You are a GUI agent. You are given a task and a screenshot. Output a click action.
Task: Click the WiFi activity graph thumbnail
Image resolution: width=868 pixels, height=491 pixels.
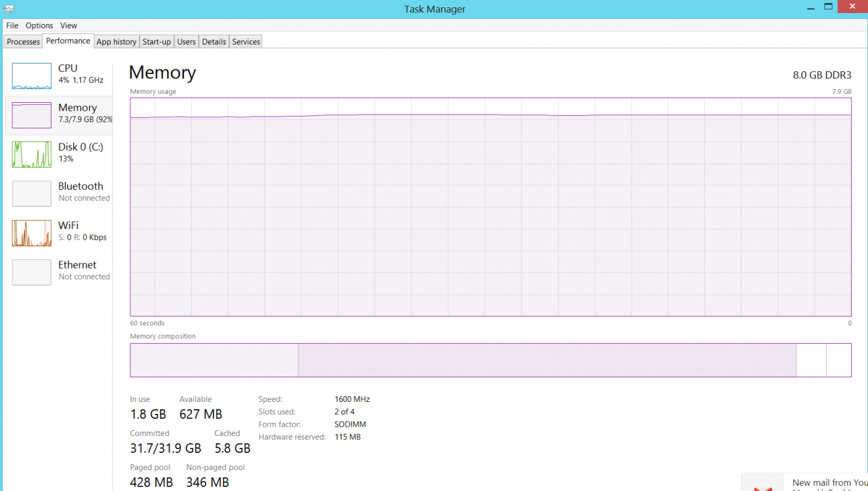(x=31, y=233)
